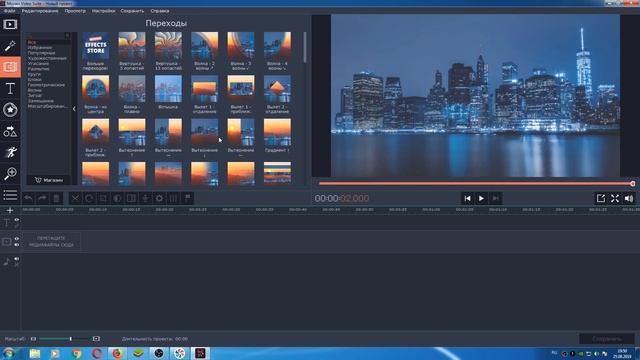
Task: Open Firefox from the Windows taskbar
Action: (117, 353)
